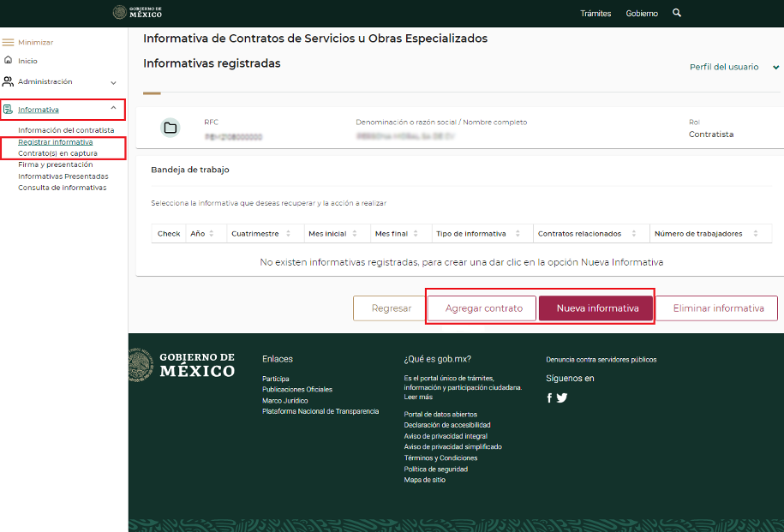Open Trámites in the top menu
The height and width of the screenshot is (532, 784).
pyautogui.click(x=595, y=14)
